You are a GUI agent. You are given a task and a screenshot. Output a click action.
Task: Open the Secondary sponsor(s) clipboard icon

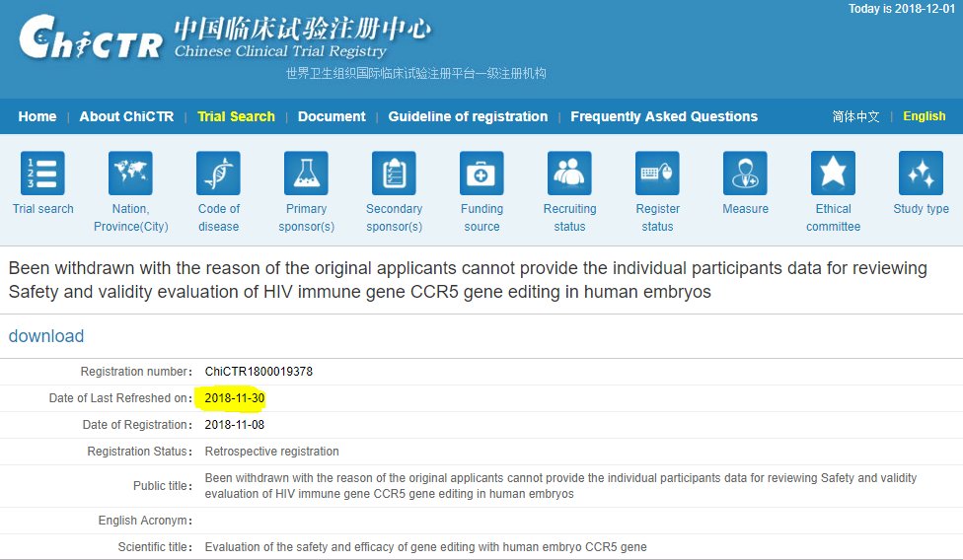point(394,173)
